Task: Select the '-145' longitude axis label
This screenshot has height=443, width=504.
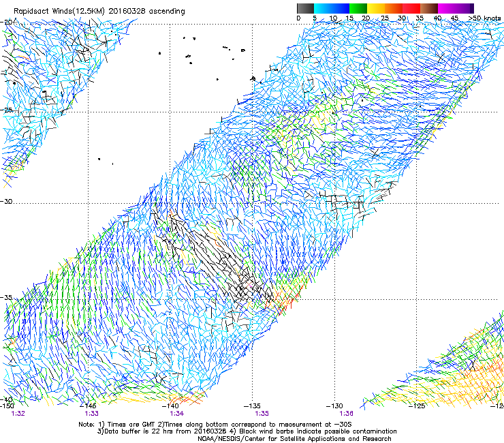Action: (88, 406)
